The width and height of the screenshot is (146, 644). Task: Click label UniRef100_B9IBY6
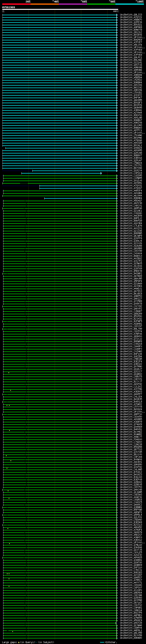131,35
